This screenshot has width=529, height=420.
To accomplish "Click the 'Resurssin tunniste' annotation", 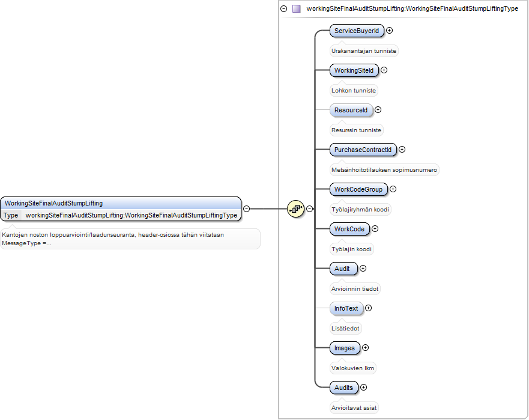I will click(356, 130).
